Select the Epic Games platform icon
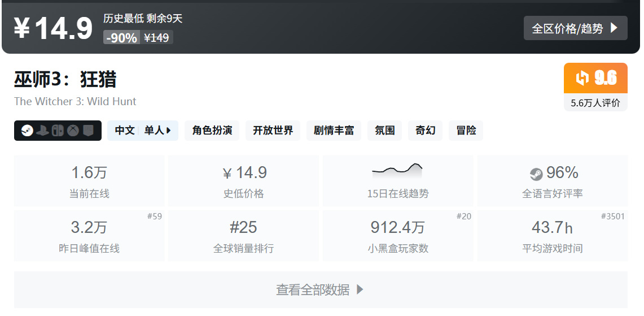644x316 pixels. coord(88,131)
